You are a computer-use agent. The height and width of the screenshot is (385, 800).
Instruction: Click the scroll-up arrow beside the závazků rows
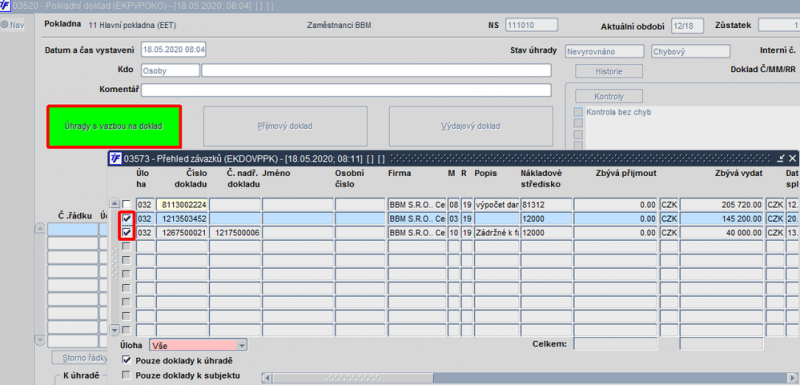click(115, 204)
